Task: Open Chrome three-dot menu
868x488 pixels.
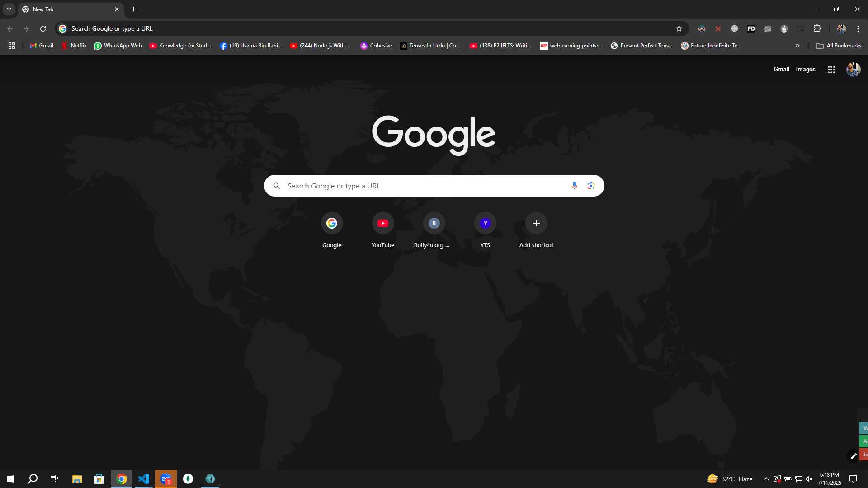Action: click(x=858, y=28)
